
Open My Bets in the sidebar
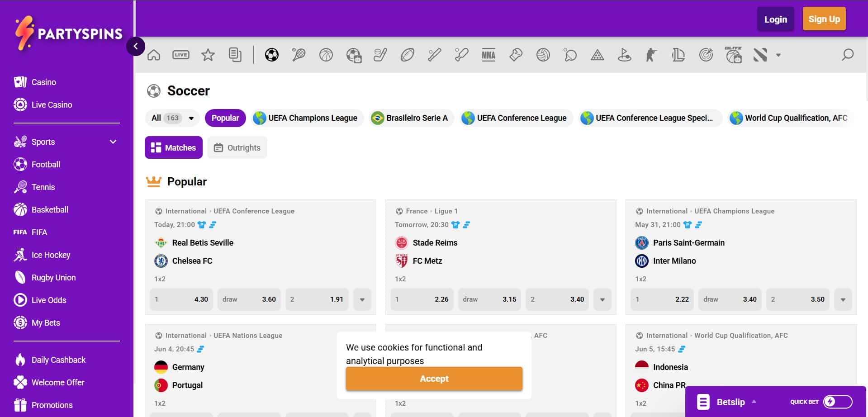coord(37,322)
